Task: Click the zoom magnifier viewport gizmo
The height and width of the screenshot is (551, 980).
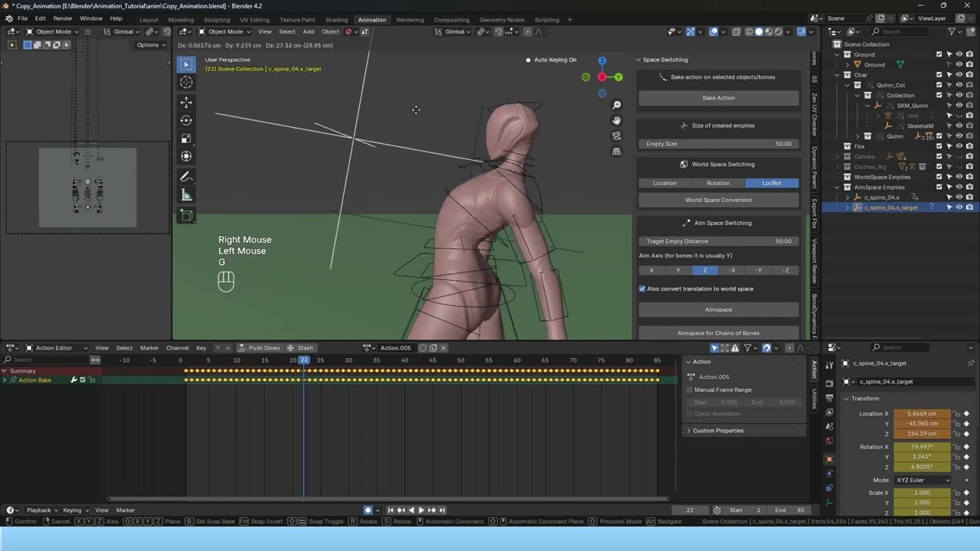Action: (x=617, y=106)
